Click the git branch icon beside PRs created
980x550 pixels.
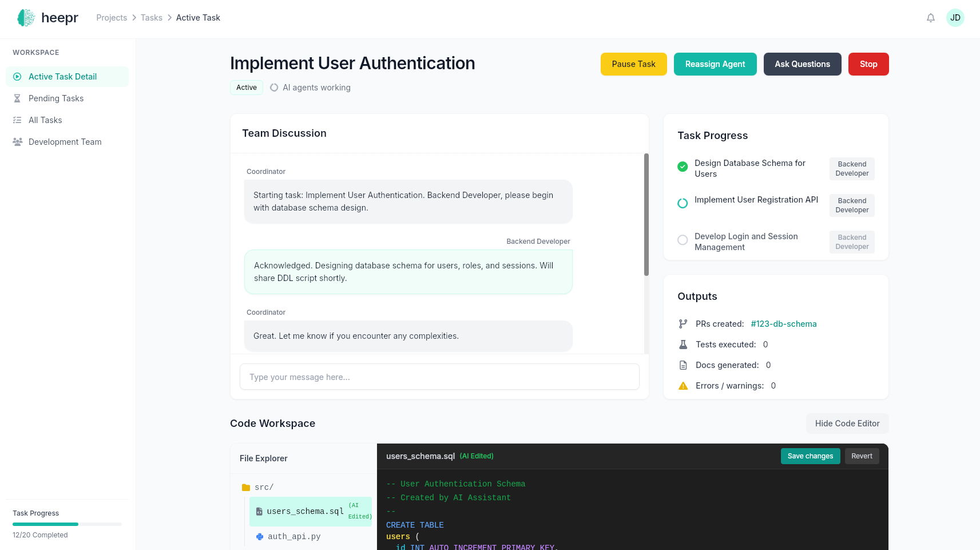tap(683, 323)
